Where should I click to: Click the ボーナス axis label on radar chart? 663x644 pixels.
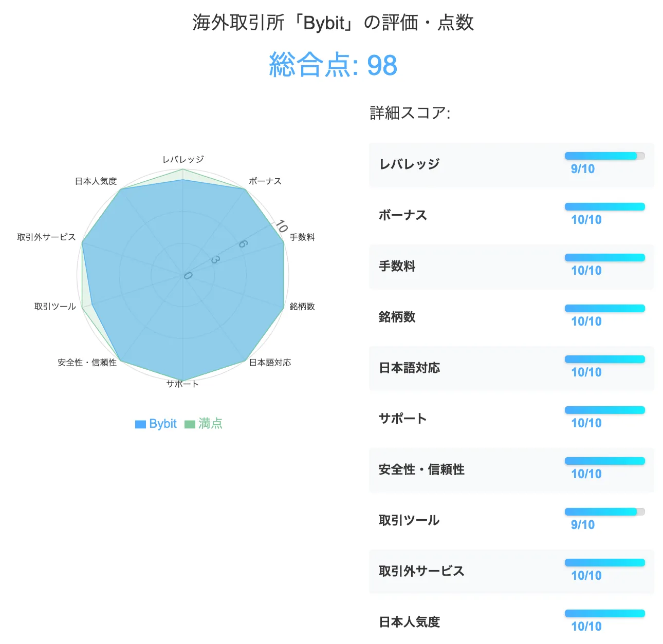coord(265,181)
